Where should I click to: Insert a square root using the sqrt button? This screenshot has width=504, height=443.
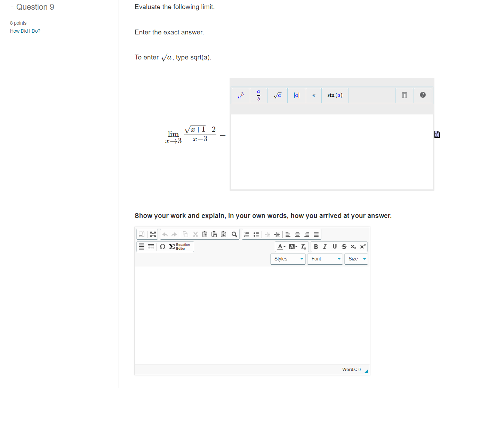point(277,95)
